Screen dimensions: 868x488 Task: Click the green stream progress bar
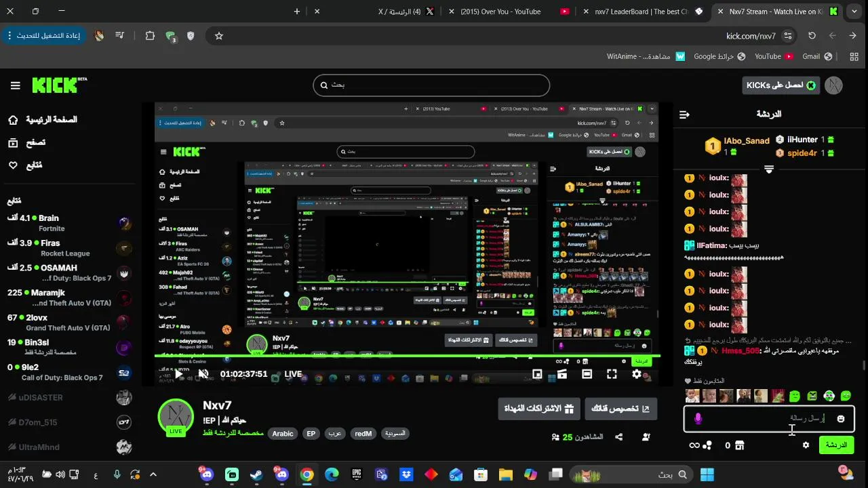[x=407, y=355]
